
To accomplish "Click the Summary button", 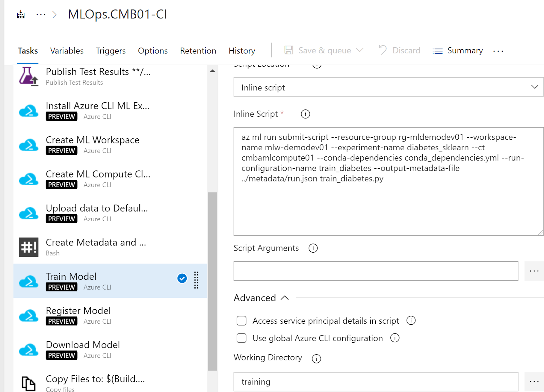I will [458, 50].
